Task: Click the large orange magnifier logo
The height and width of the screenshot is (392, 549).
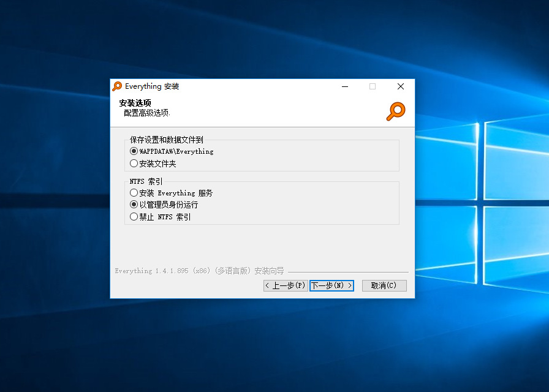Action: (x=396, y=111)
